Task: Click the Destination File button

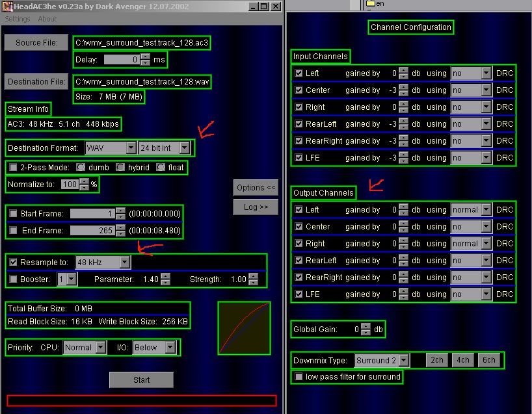Action: tap(36, 82)
